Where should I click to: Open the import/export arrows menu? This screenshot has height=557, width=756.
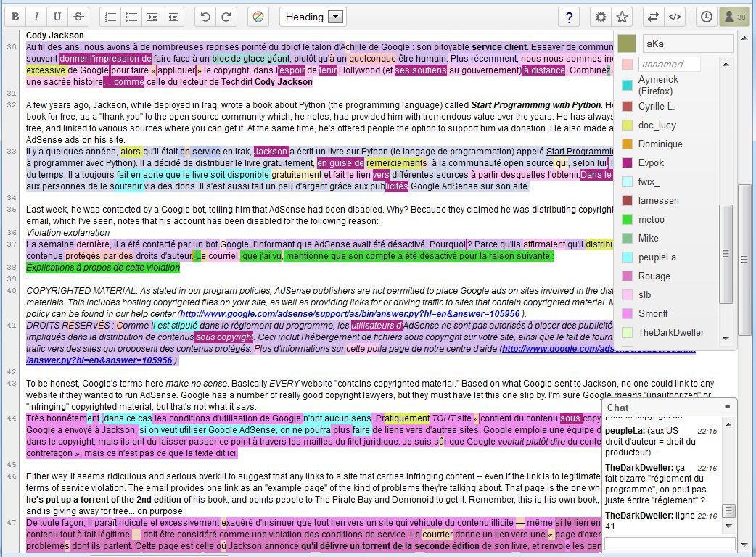pyautogui.click(x=653, y=17)
